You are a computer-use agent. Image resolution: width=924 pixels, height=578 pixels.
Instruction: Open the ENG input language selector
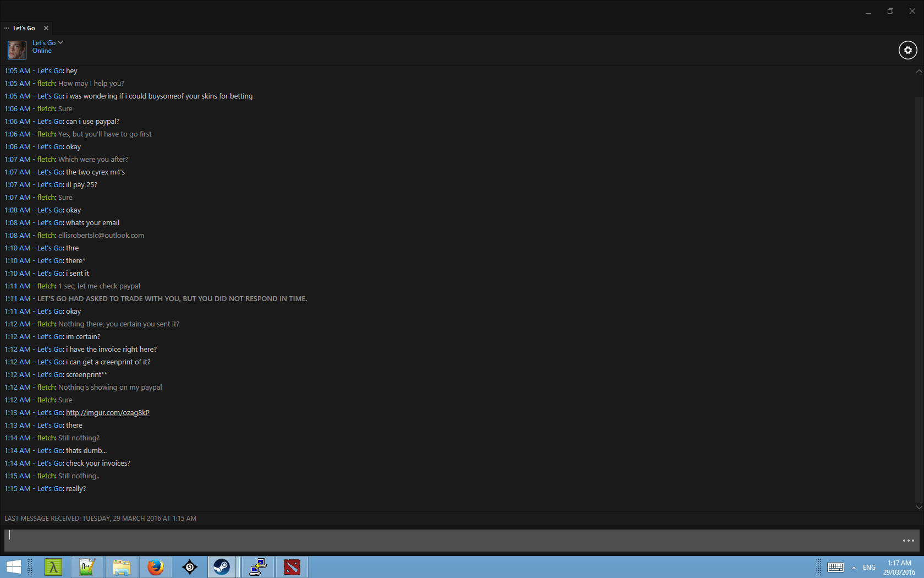[x=869, y=568]
